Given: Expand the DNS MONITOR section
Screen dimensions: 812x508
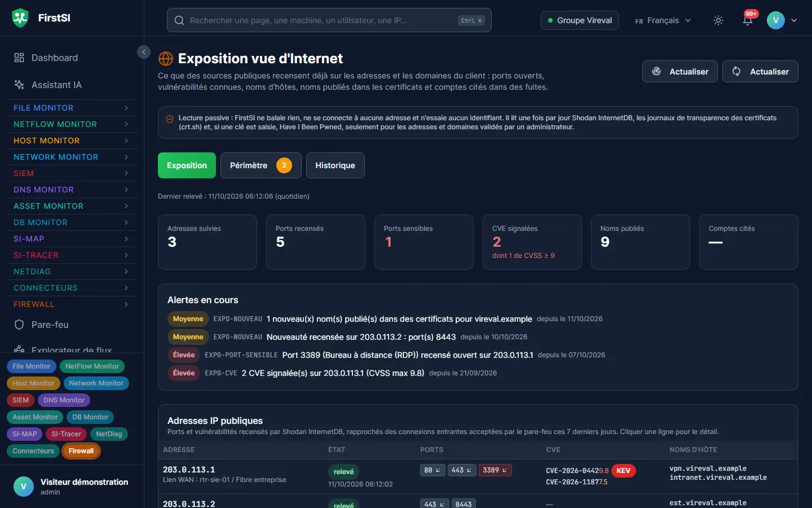Looking at the screenshot, I should pyautogui.click(x=71, y=190).
